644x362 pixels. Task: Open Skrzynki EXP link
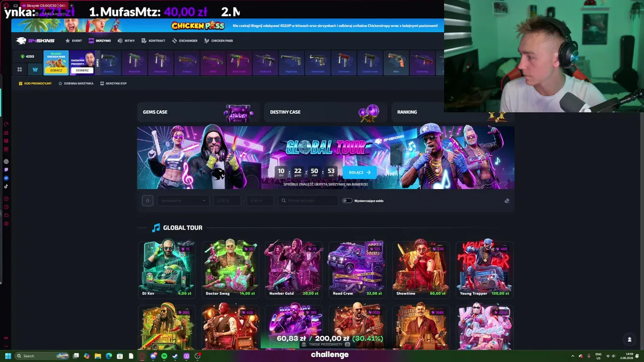click(x=113, y=83)
